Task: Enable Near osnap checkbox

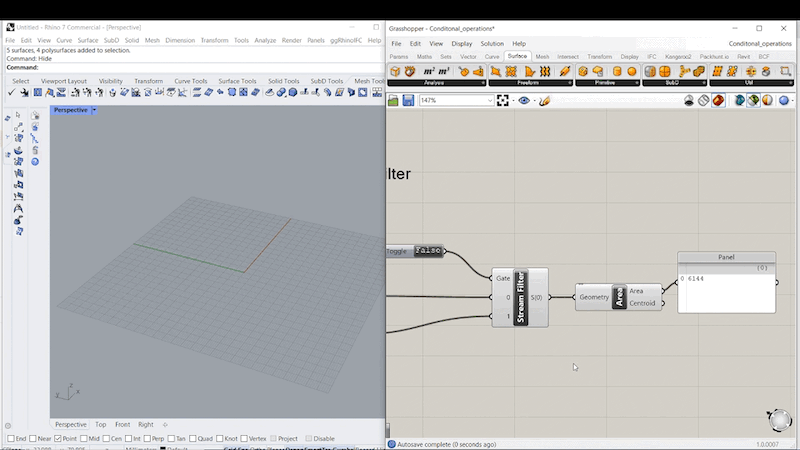Action: (x=33, y=438)
